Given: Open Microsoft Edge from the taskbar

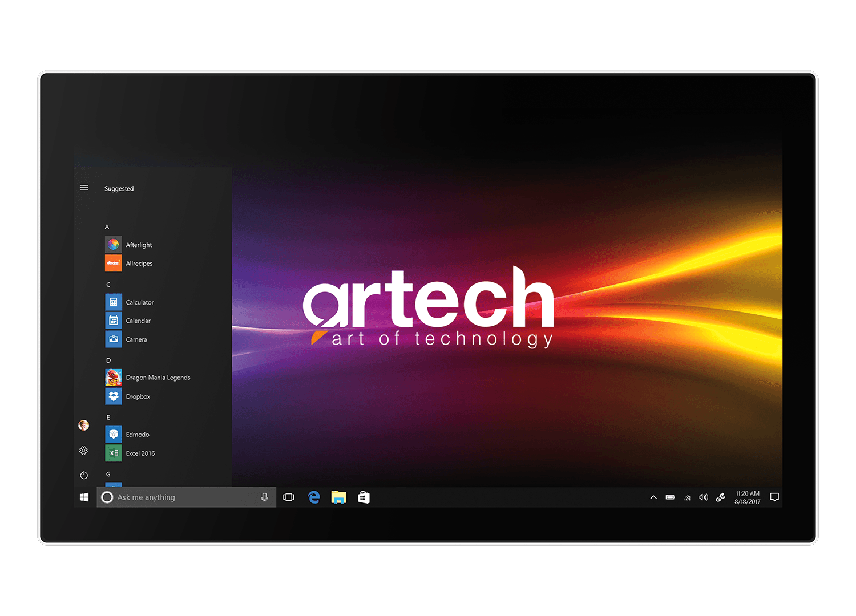Looking at the screenshot, I should click(314, 497).
